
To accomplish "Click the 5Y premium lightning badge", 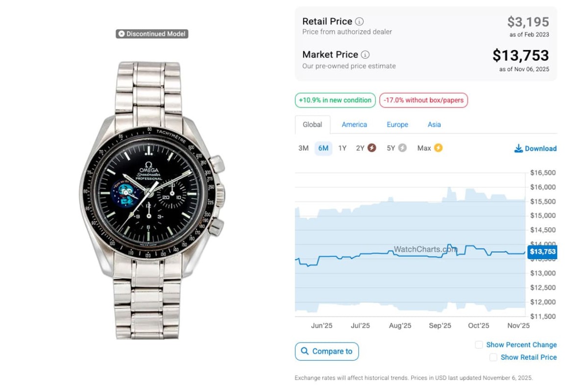I will [x=402, y=148].
